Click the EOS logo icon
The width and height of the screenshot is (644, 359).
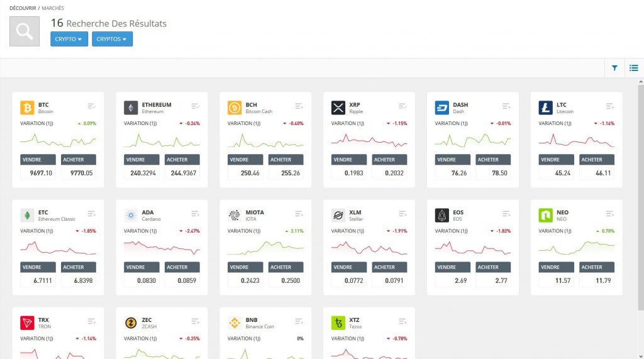point(442,215)
